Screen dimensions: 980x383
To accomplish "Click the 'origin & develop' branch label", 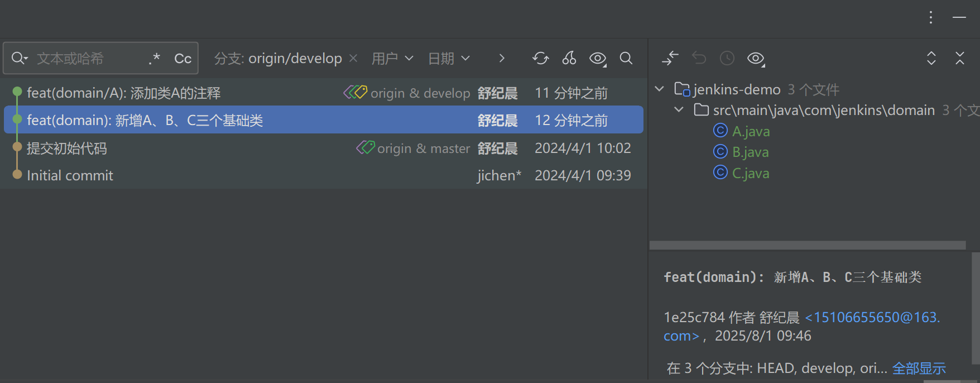I will tap(420, 93).
